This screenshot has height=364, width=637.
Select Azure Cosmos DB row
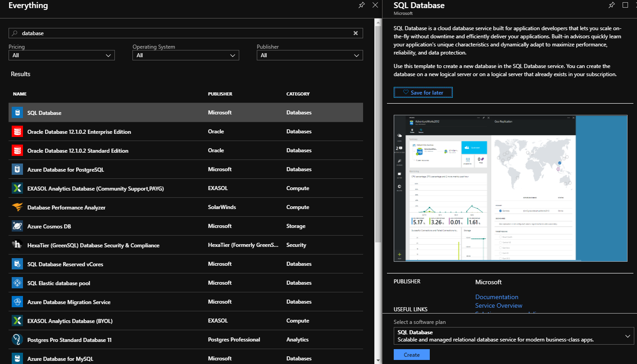(186, 226)
